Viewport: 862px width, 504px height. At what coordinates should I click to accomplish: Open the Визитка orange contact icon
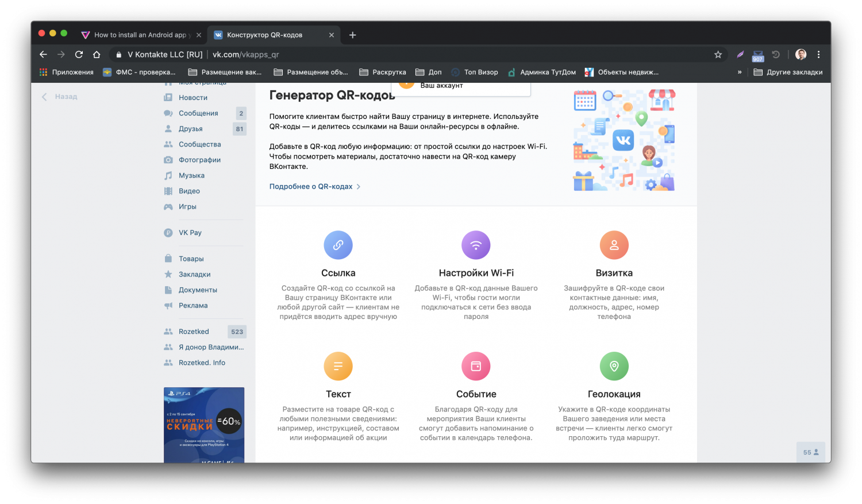(614, 245)
